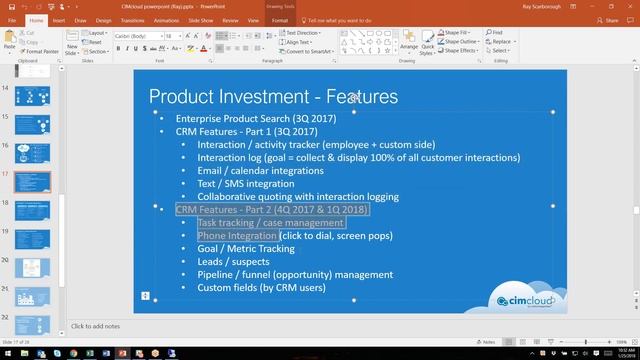This screenshot has width=640, height=360.
Task: Switch to the Design ribbon tab
Action: tap(103, 20)
